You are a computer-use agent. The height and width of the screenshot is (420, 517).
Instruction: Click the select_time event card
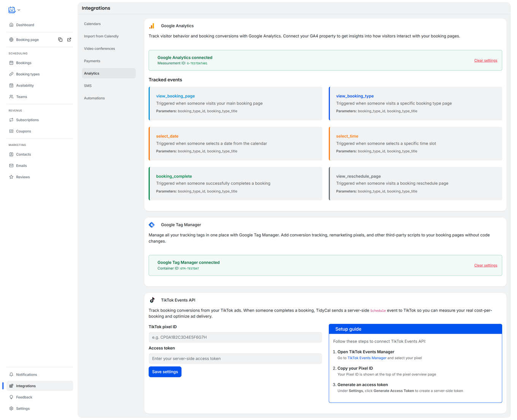point(416,144)
